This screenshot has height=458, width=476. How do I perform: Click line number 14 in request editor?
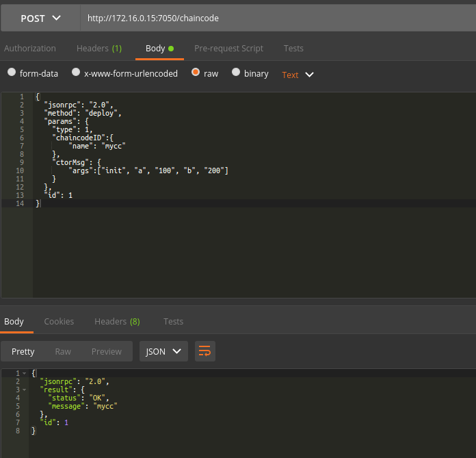(x=20, y=203)
